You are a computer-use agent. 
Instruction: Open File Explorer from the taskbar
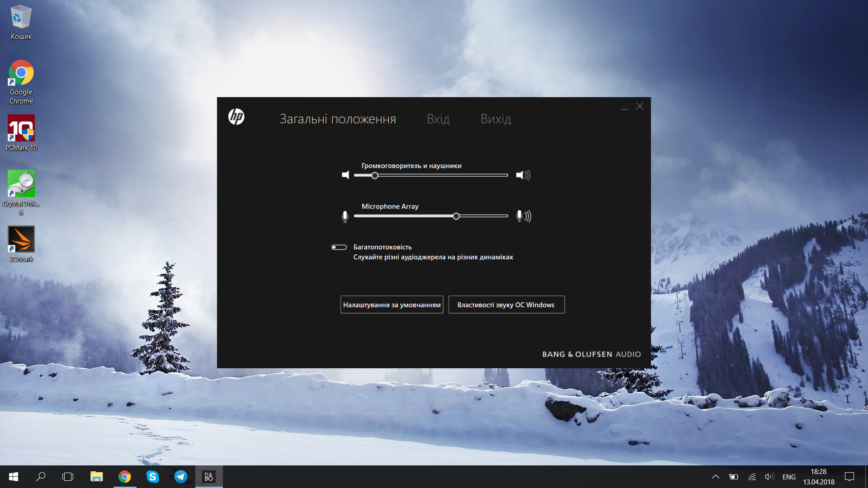tap(96, 477)
